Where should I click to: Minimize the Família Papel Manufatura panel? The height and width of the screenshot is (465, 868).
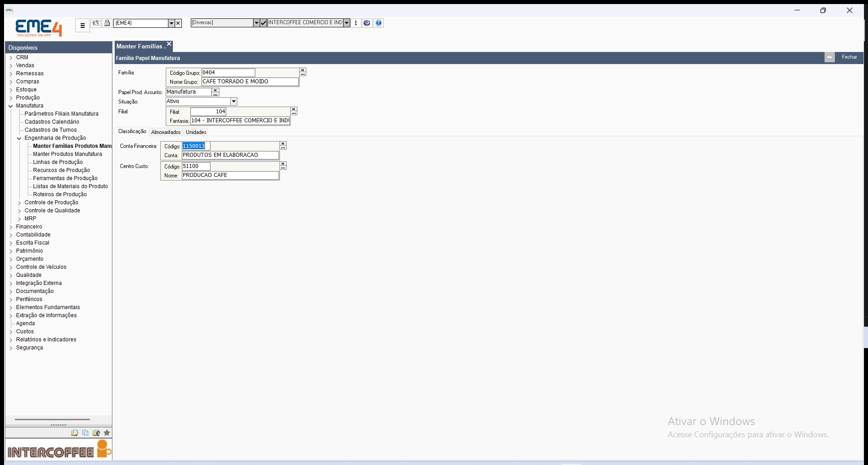pos(829,57)
